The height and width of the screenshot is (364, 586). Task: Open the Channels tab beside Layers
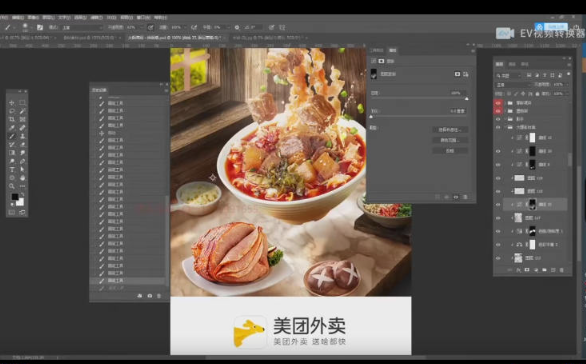point(512,64)
